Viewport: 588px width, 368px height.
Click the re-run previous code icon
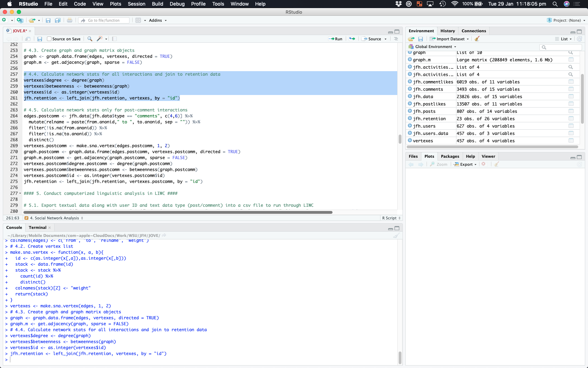pyautogui.click(x=352, y=39)
